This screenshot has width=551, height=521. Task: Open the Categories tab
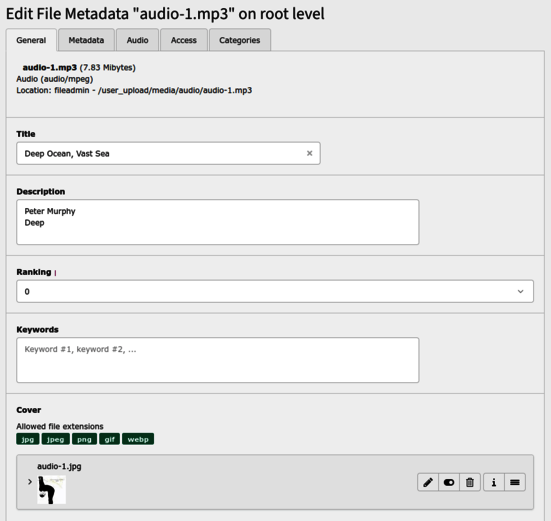click(240, 40)
